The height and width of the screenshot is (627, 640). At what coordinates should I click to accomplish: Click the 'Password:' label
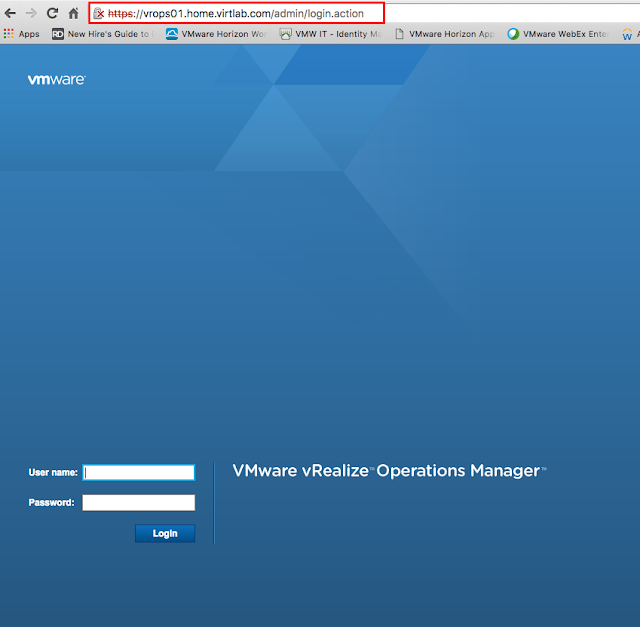(51, 502)
